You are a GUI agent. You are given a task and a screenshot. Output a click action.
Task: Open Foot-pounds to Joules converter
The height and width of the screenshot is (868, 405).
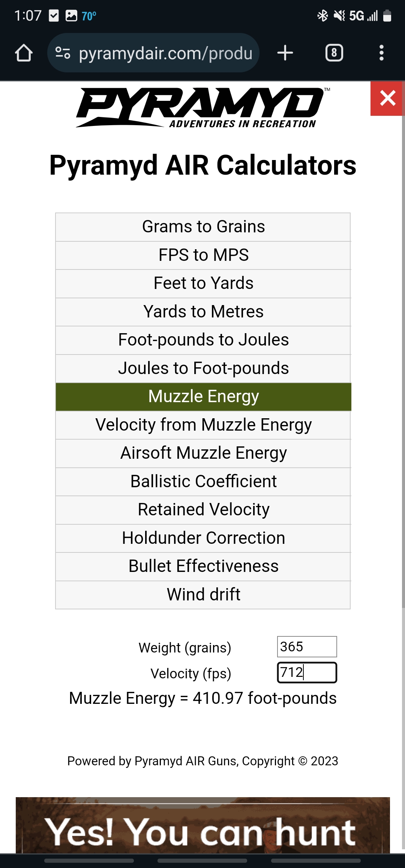(x=203, y=340)
